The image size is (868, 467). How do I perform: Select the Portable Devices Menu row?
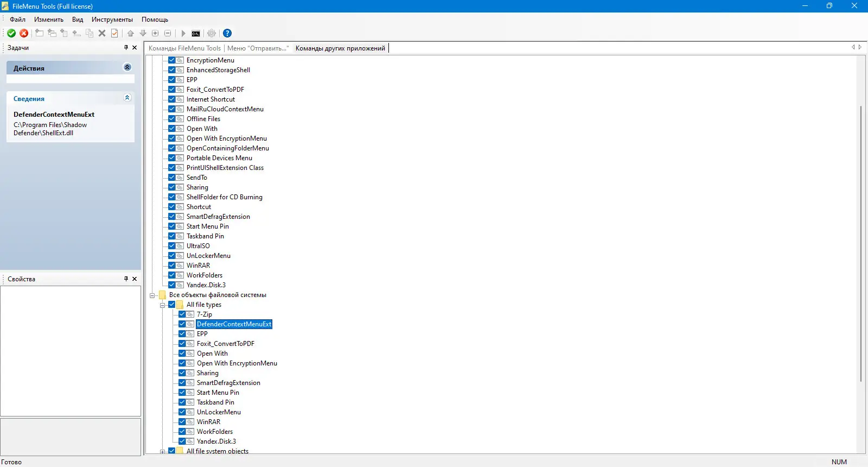pyautogui.click(x=219, y=158)
